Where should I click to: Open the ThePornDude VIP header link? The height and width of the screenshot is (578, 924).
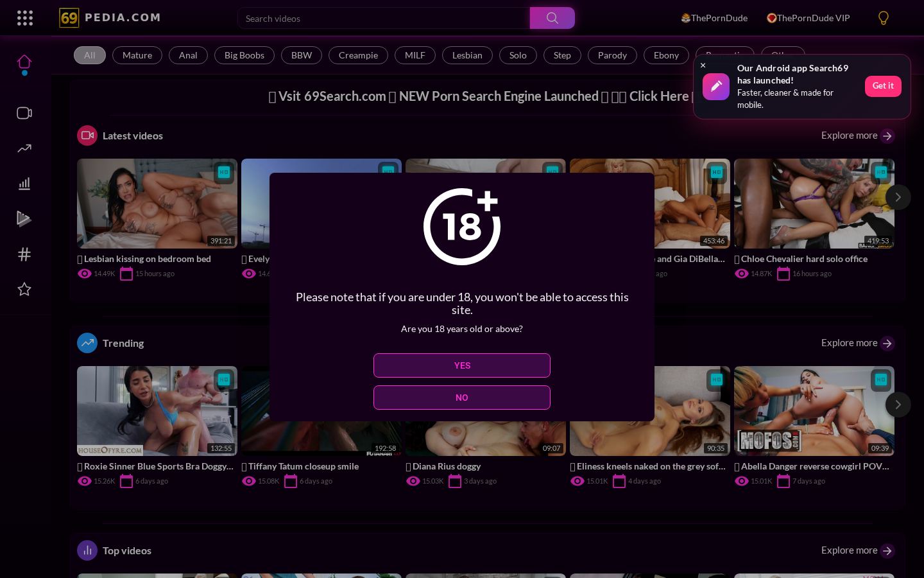point(809,18)
